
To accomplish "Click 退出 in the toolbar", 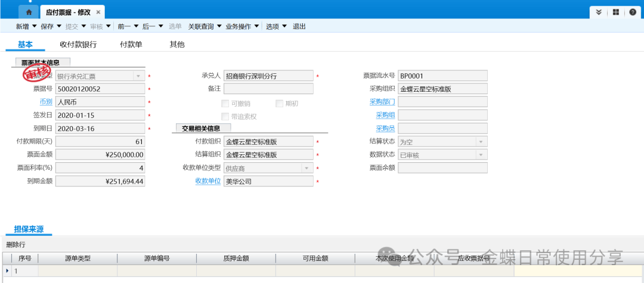I will tap(299, 27).
